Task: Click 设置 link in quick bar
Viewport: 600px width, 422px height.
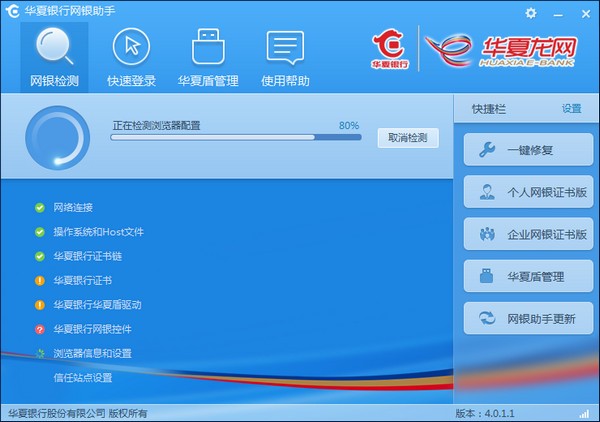Action: click(x=571, y=109)
